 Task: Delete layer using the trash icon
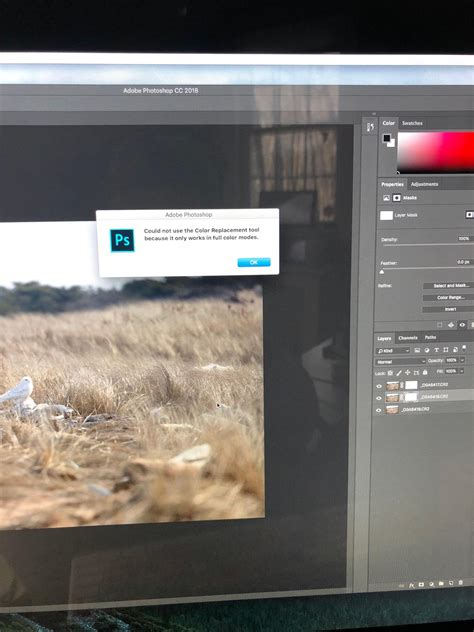(461, 582)
